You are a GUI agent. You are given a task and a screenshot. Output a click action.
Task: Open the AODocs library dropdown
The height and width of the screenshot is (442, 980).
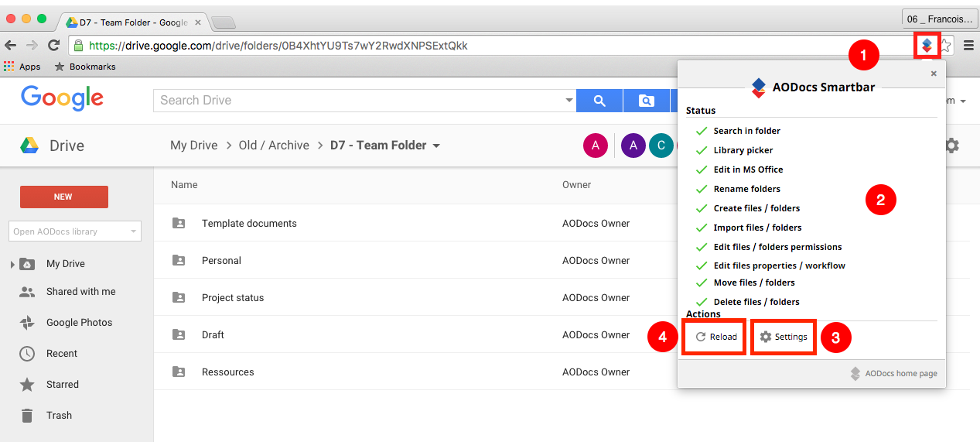pos(75,231)
